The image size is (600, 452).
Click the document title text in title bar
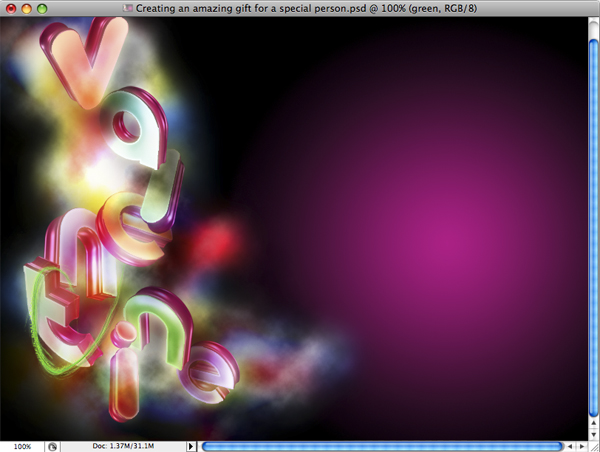[x=306, y=8]
